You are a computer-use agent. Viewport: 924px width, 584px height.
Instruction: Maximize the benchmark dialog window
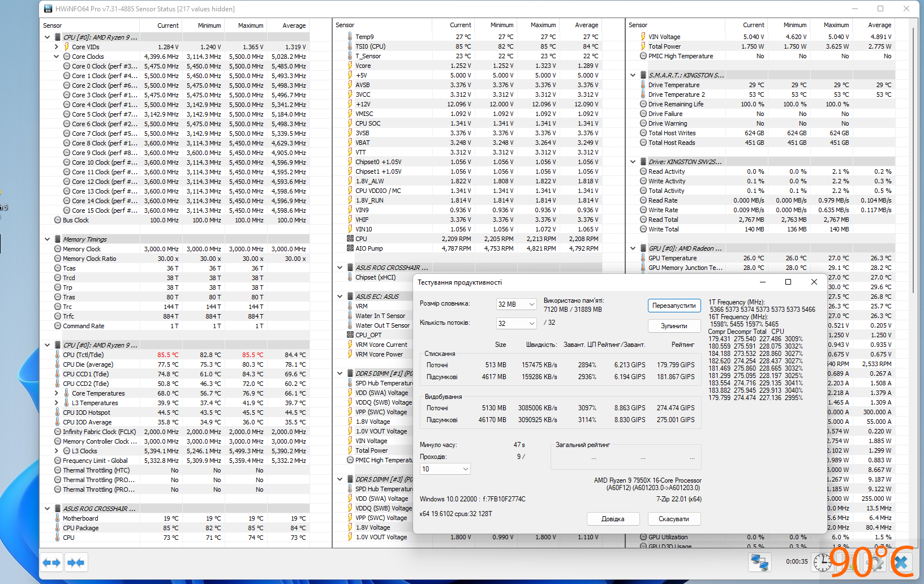[788, 282]
